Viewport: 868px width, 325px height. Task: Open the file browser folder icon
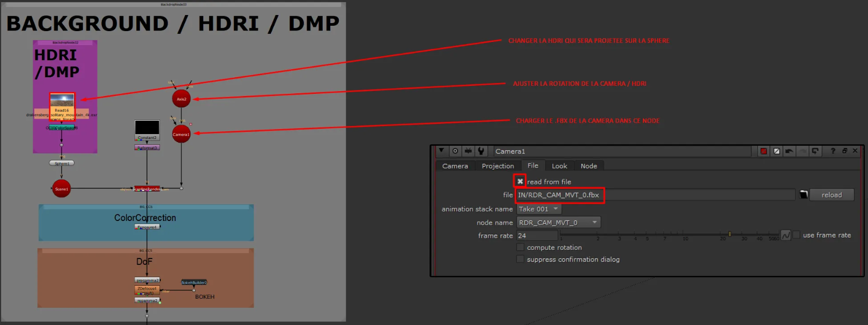click(803, 195)
